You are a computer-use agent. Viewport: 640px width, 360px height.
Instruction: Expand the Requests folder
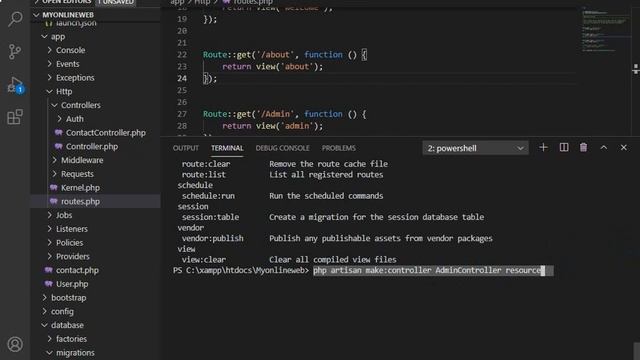(x=77, y=174)
